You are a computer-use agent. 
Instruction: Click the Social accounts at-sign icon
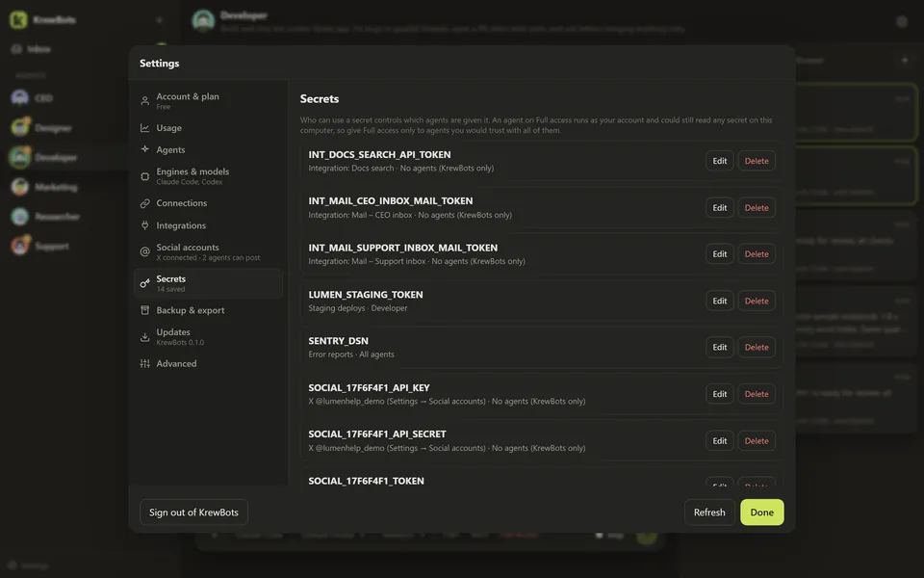[145, 251]
